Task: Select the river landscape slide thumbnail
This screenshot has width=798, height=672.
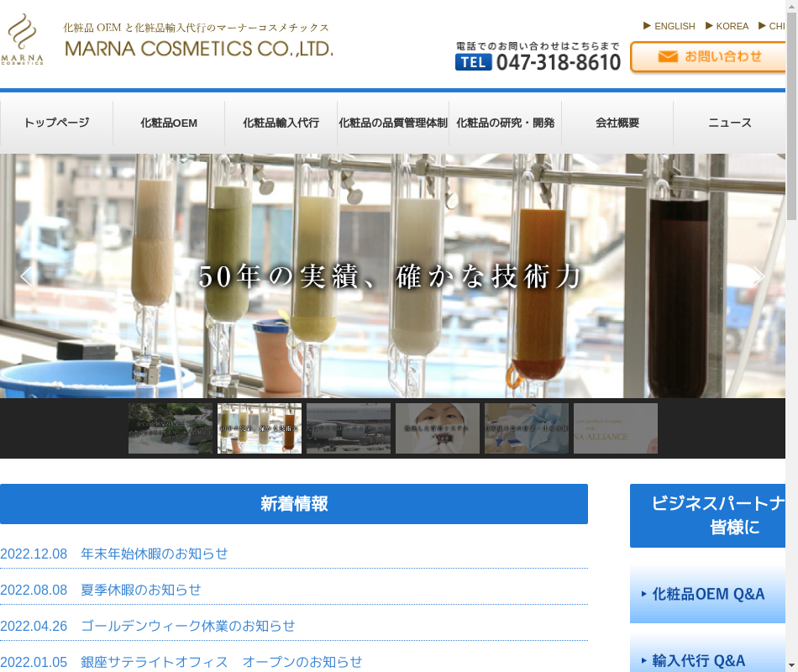Action: point(171,428)
